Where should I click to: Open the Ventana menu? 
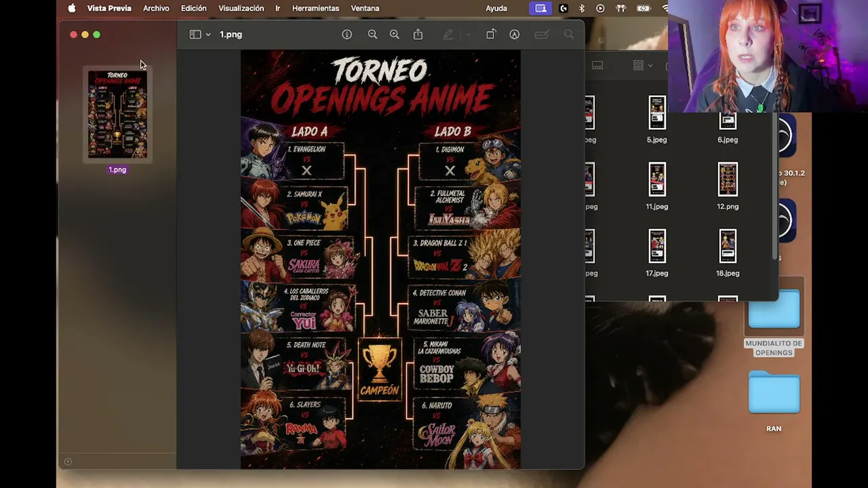[365, 8]
